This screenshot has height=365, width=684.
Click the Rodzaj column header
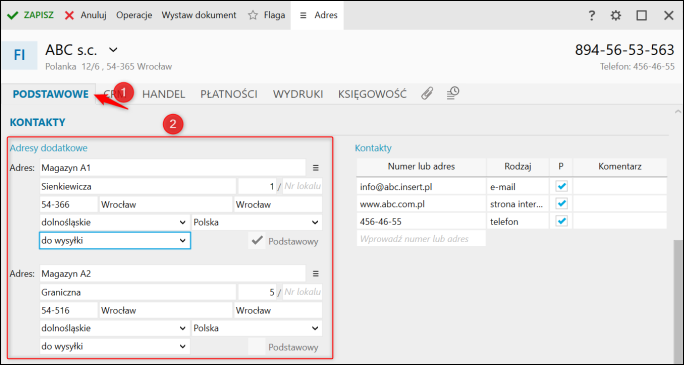(x=518, y=167)
